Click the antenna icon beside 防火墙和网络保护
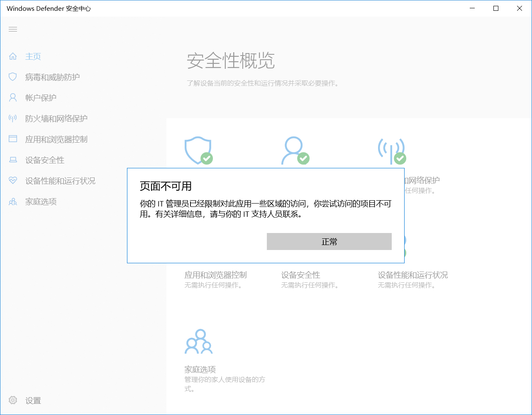 [x=13, y=119]
